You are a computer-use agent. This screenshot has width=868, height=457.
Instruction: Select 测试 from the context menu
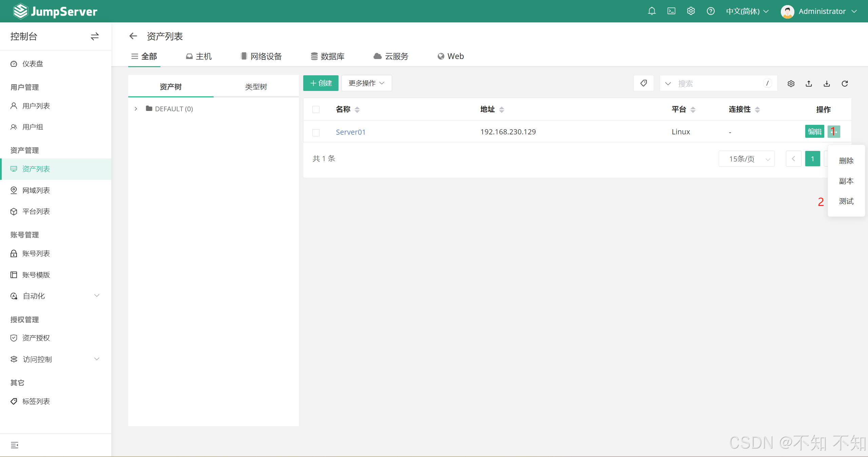846,201
